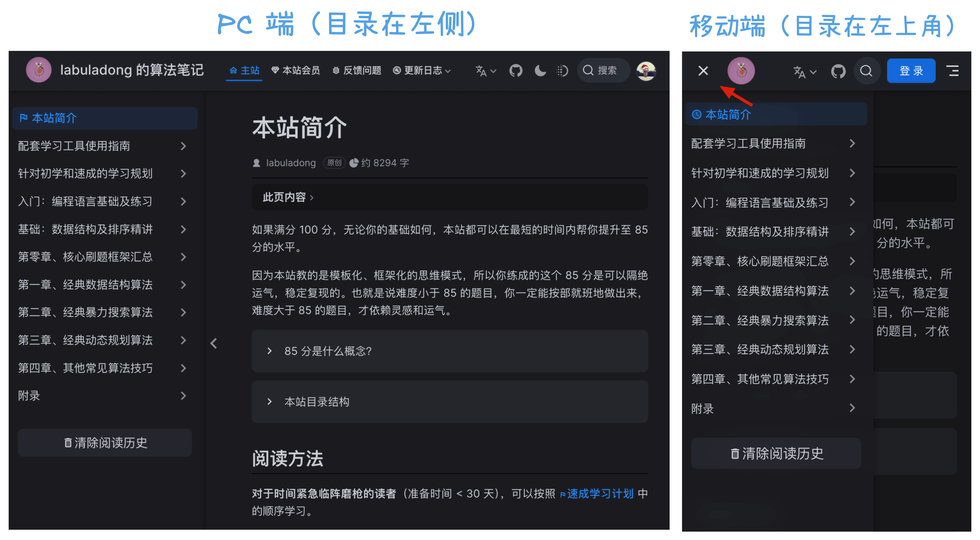Open the 速成学习计划 link

(x=596, y=494)
